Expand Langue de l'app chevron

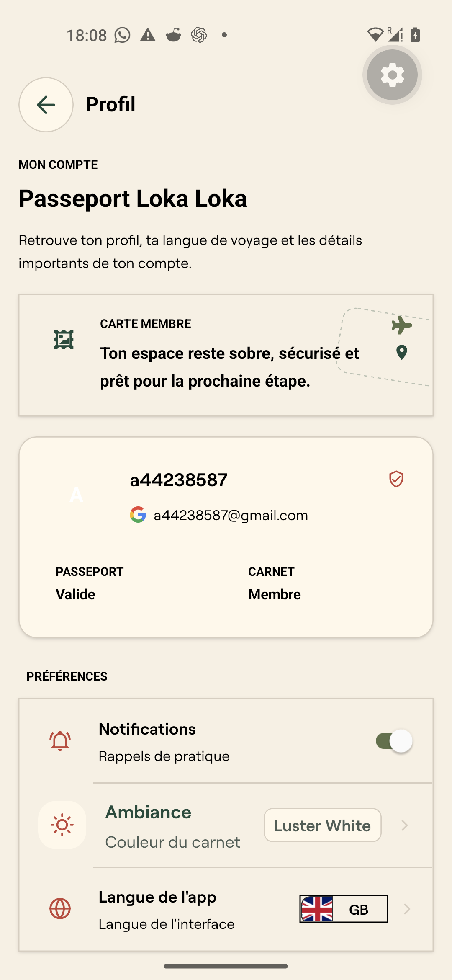pos(407,909)
